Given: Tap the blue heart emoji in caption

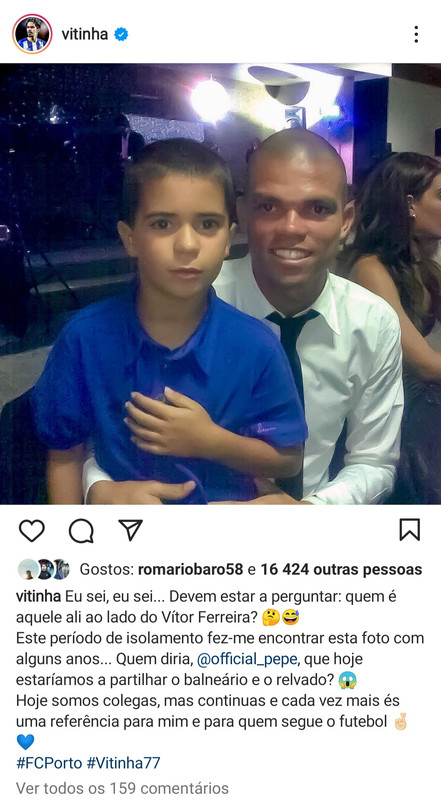Looking at the screenshot, I should tap(25, 741).
